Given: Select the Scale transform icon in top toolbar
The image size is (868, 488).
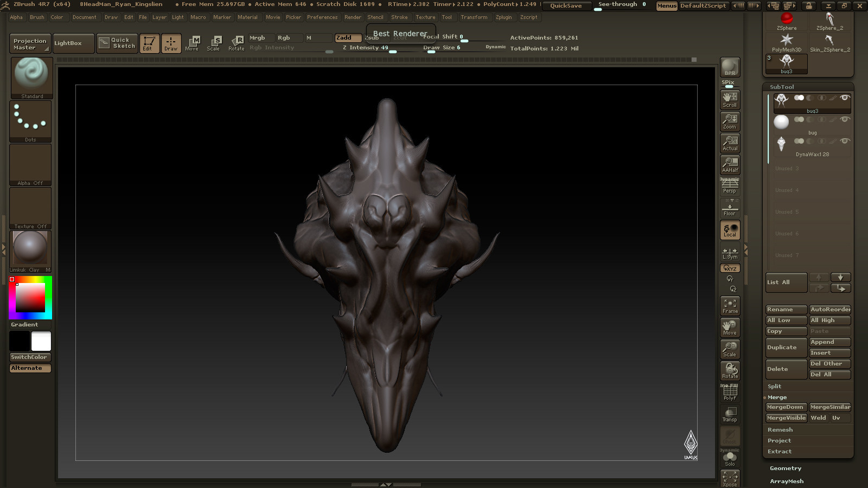Looking at the screenshot, I should pos(214,43).
